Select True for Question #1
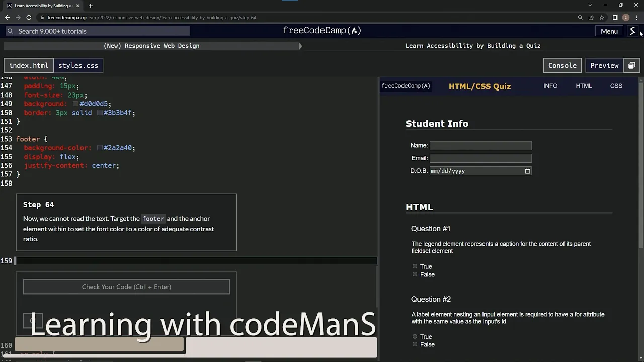The height and width of the screenshot is (362, 644). 415,266
